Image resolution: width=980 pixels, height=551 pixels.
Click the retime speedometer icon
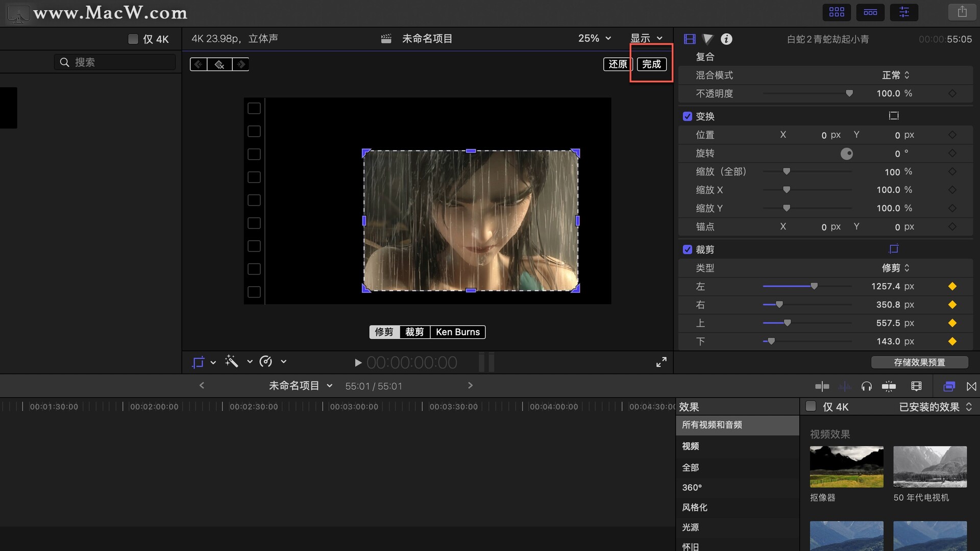coord(266,362)
